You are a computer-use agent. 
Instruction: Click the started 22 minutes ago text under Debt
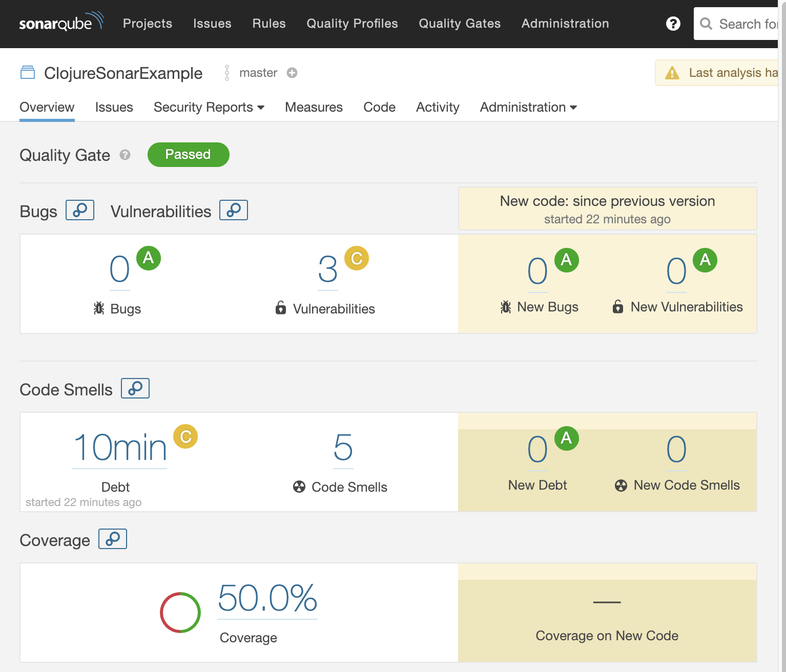click(84, 502)
